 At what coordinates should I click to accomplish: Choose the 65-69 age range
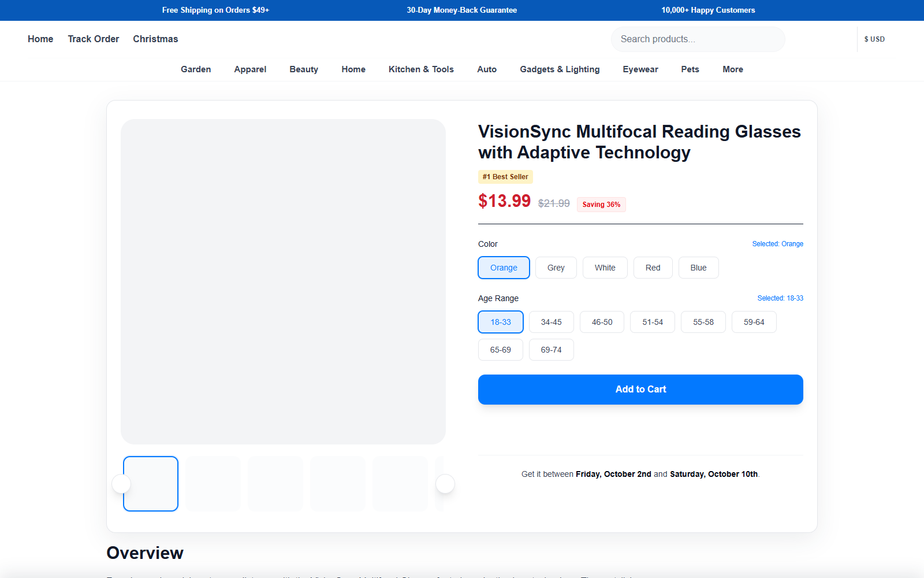point(501,350)
